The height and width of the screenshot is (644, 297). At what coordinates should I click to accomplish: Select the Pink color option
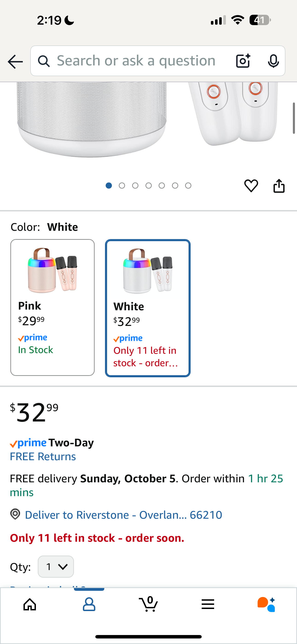point(52,307)
